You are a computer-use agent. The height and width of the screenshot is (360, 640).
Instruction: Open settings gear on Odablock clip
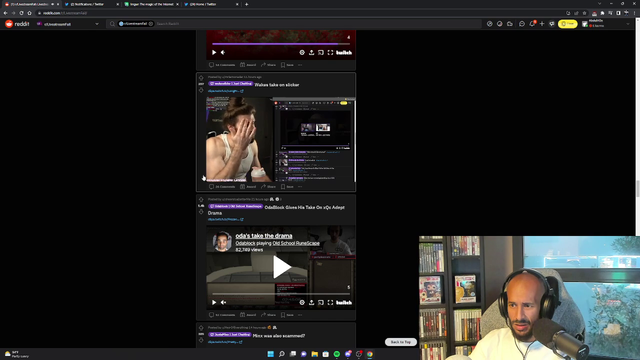(x=302, y=302)
